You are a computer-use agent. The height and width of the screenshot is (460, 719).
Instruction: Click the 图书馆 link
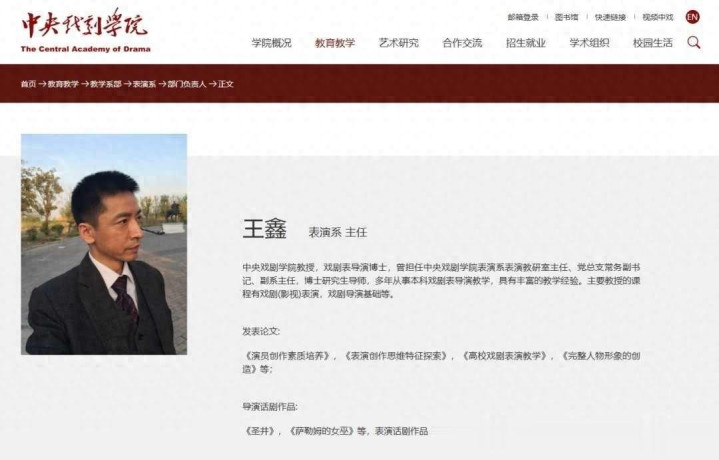point(566,17)
